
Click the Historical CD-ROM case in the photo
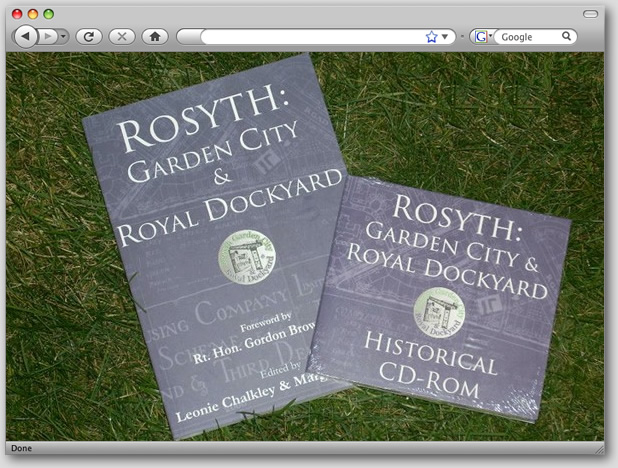click(440, 300)
